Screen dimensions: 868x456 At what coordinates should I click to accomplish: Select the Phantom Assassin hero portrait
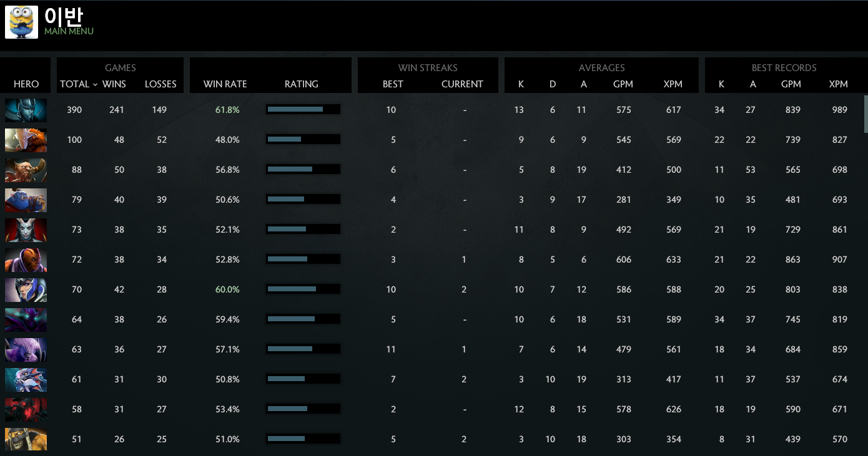tap(26, 110)
